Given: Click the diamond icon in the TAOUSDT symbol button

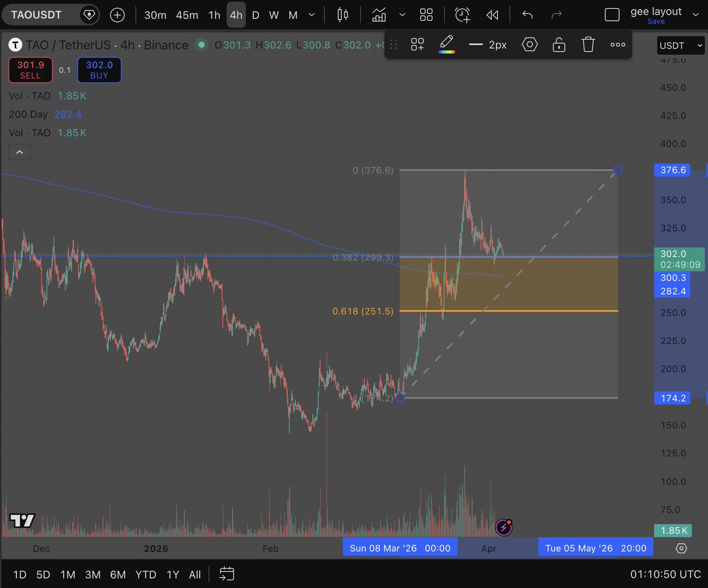Looking at the screenshot, I should (89, 15).
